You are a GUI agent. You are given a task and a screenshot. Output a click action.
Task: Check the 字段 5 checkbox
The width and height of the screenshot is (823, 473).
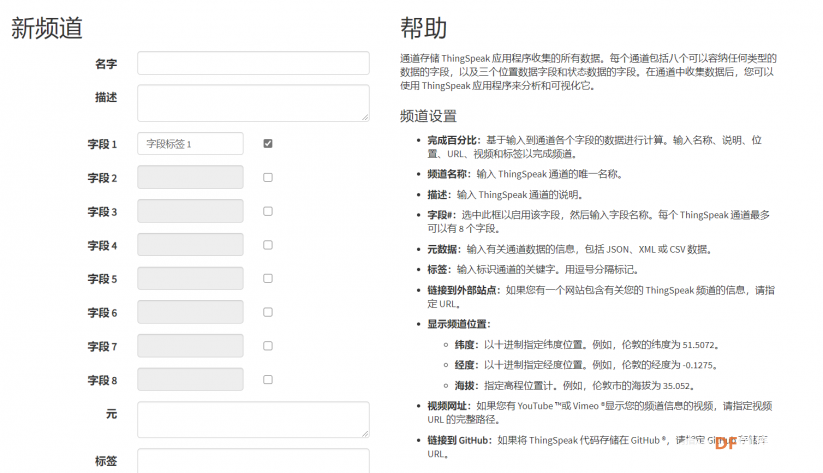(268, 278)
